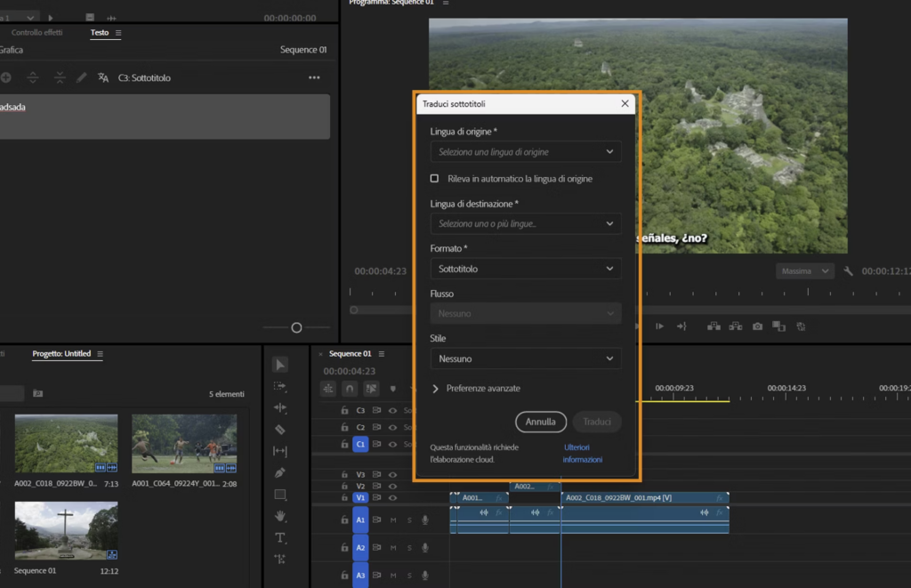
Task: Select the Slip tool
Action: tap(280, 451)
